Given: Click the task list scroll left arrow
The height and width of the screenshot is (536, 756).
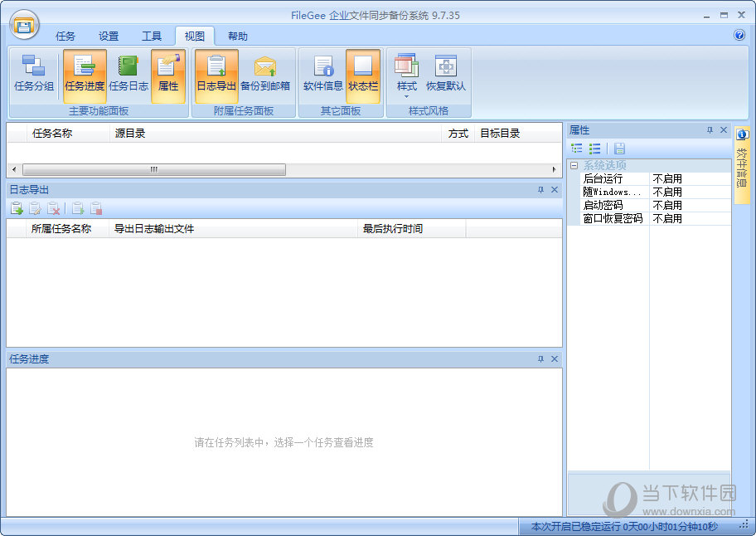Looking at the screenshot, I should click(14, 169).
